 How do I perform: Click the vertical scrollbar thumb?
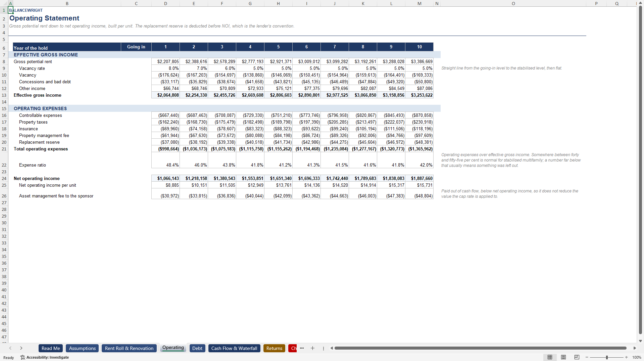tap(640, 170)
